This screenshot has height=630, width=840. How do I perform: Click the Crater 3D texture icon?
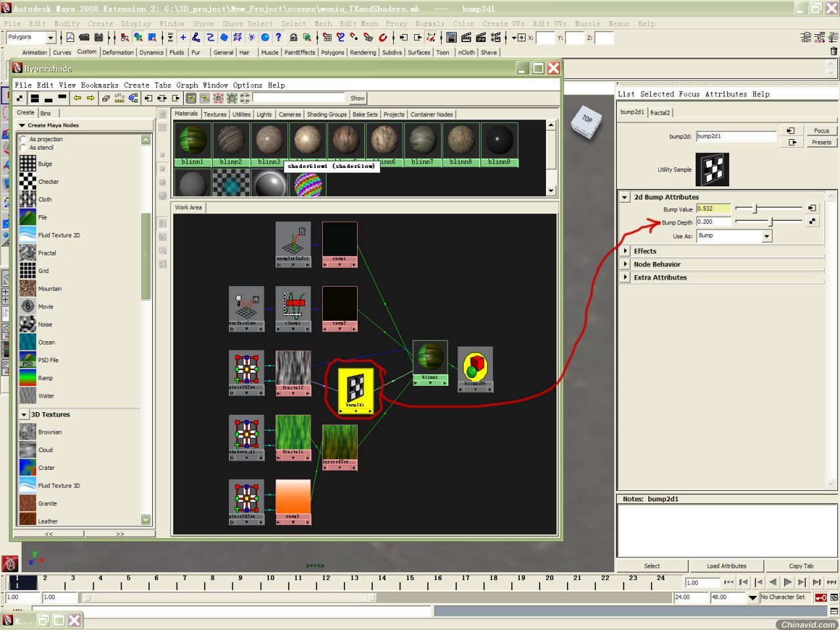[x=28, y=467]
